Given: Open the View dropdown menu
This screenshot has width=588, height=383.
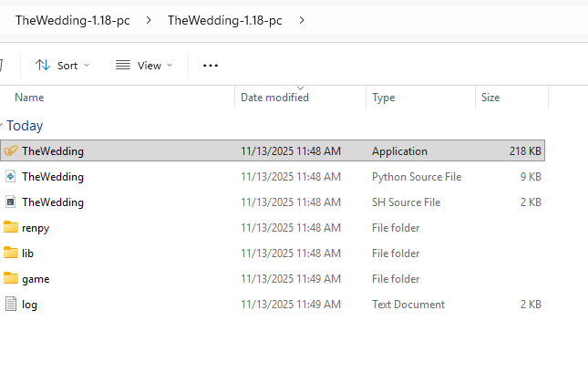Looking at the screenshot, I should (144, 66).
